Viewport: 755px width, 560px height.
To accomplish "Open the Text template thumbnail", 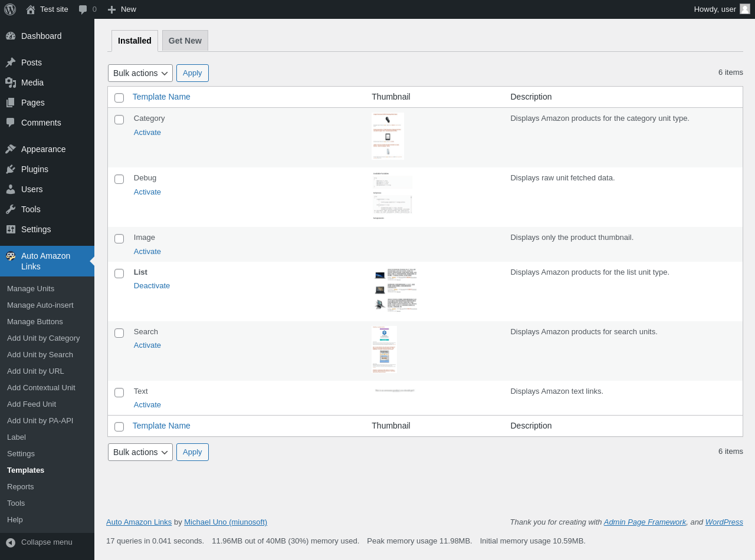I will [x=395, y=390].
